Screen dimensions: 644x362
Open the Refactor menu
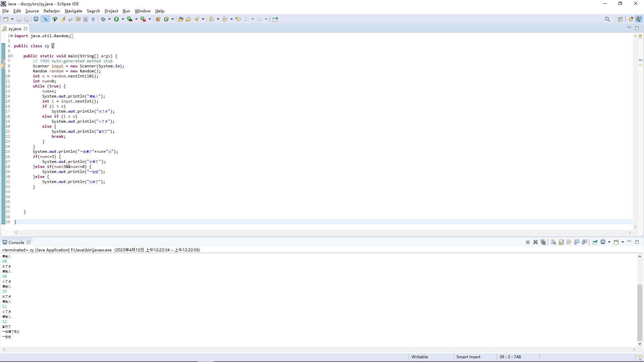coord(52,11)
